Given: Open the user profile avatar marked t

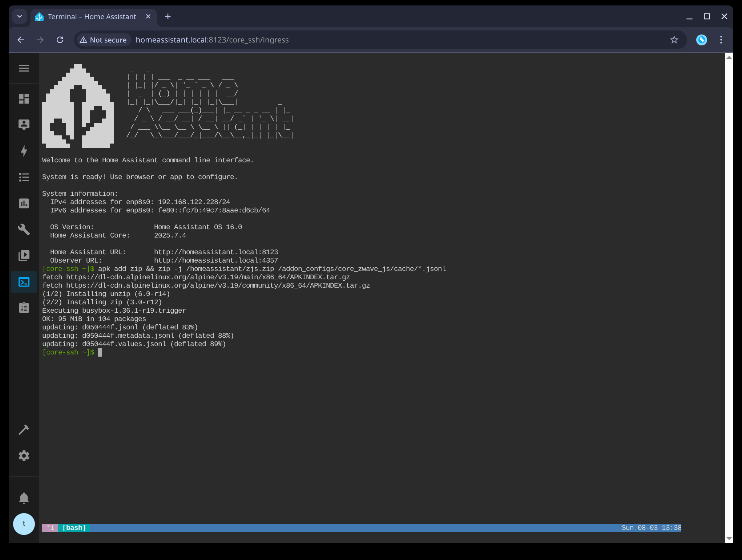Looking at the screenshot, I should 24,524.
